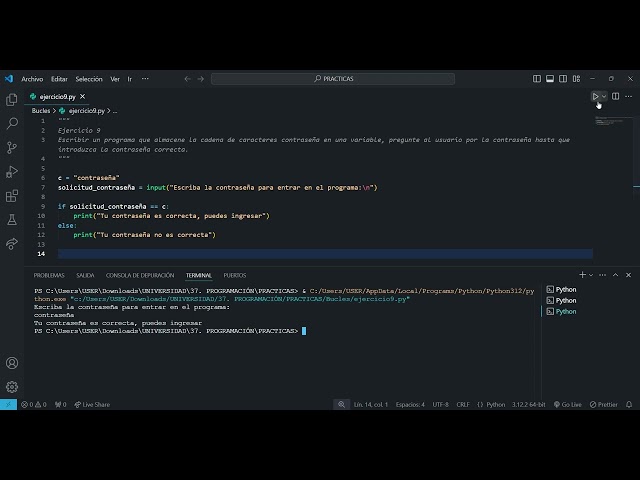Open Customize Layout icon

(576, 79)
